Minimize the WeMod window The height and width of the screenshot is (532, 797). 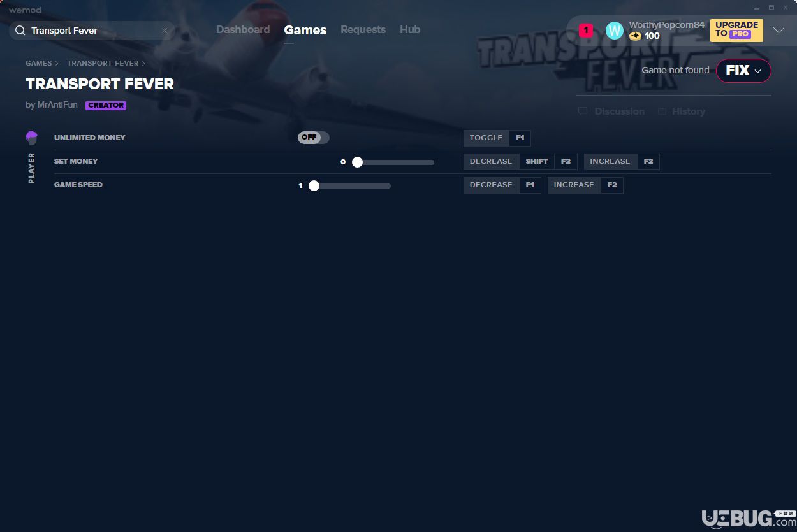pyautogui.click(x=756, y=8)
